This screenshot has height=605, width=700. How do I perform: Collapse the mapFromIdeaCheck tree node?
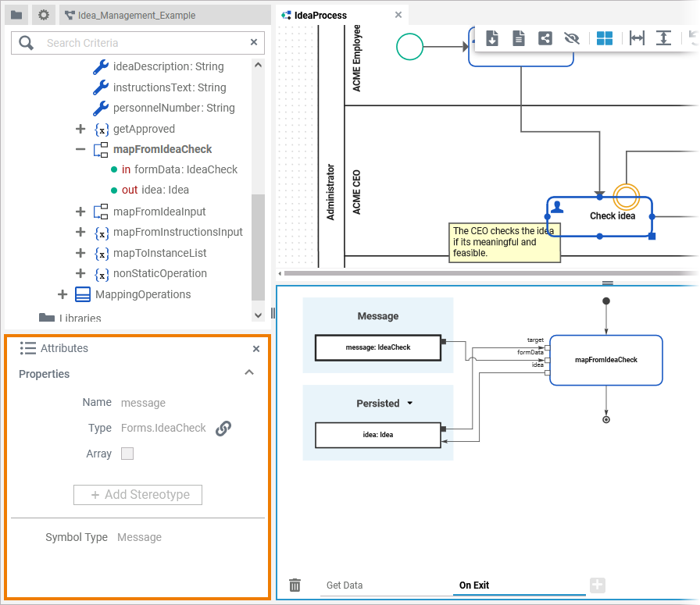[x=80, y=149]
